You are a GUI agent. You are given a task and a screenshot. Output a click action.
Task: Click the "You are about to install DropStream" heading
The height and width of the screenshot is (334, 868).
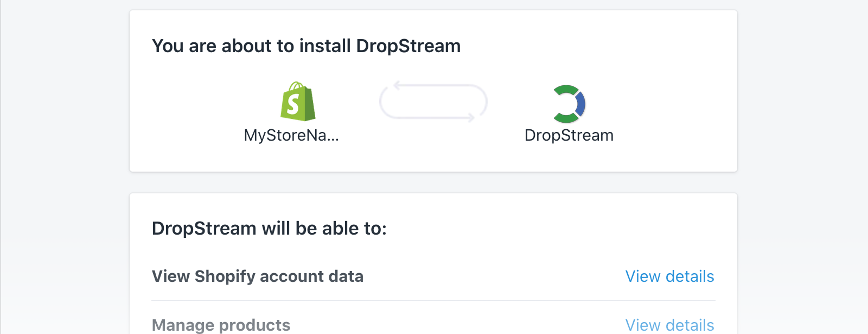(x=306, y=46)
